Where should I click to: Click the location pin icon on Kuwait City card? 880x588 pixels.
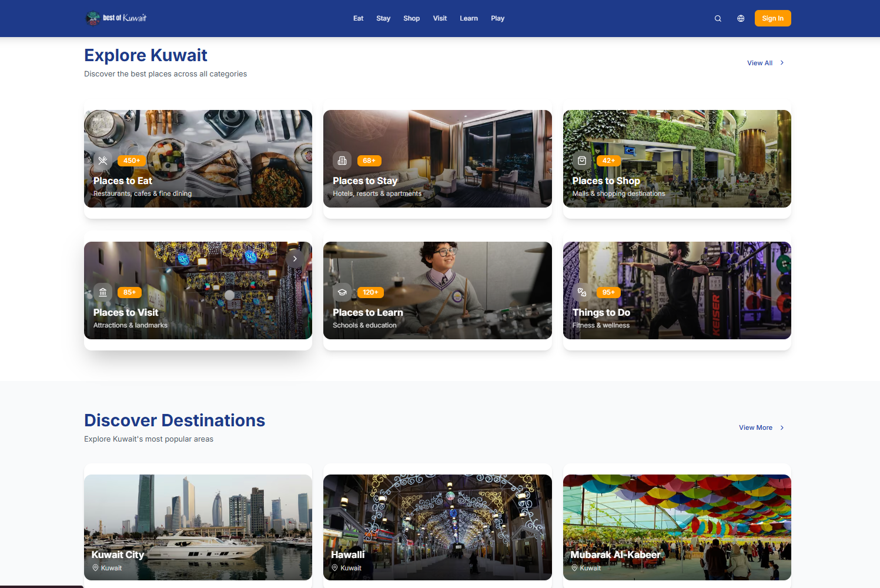click(x=95, y=568)
